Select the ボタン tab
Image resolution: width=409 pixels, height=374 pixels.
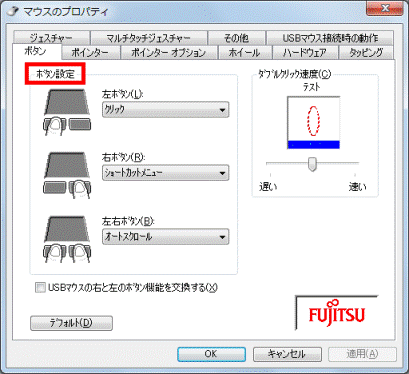36,51
